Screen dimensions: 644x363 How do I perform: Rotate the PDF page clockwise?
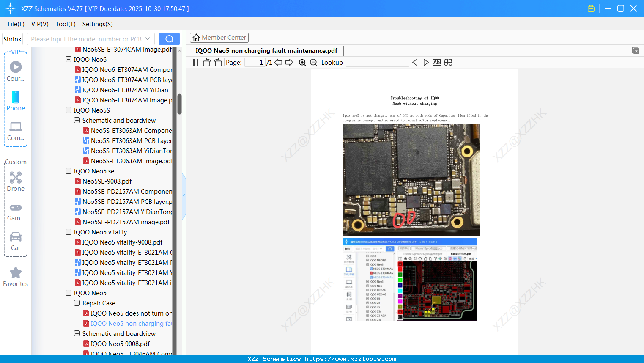point(218,63)
